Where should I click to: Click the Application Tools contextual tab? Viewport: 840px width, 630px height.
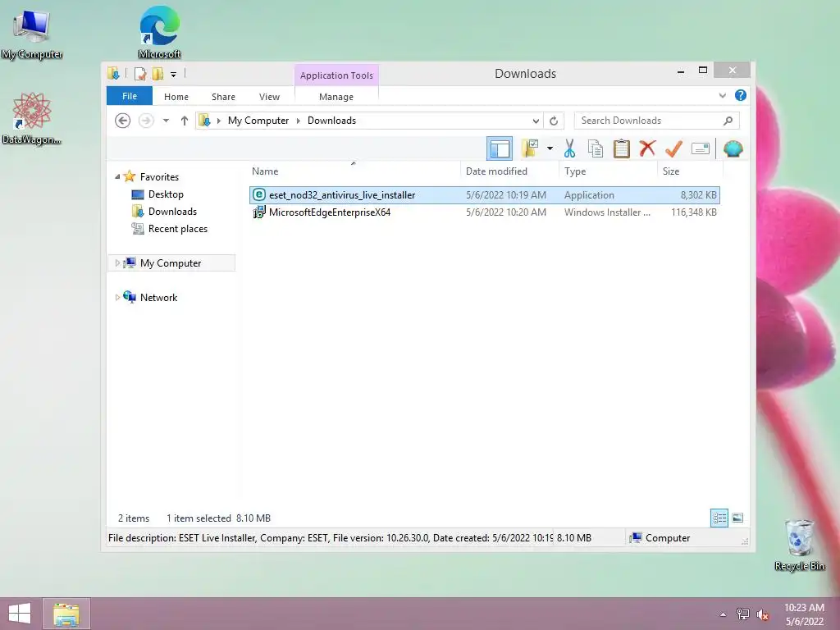[336, 75]
